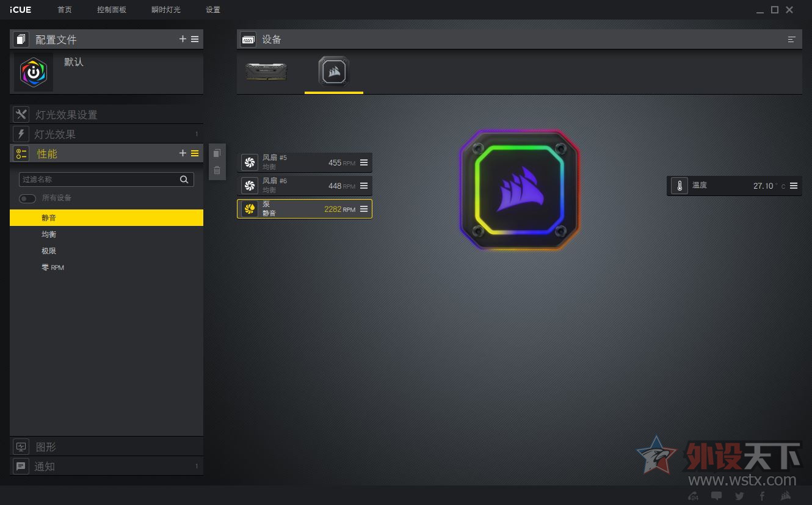Click the profiles panel icon beside 配置文件
This screenshot has width=812, height=505.
pyautogui.click(x=21, y=40)
